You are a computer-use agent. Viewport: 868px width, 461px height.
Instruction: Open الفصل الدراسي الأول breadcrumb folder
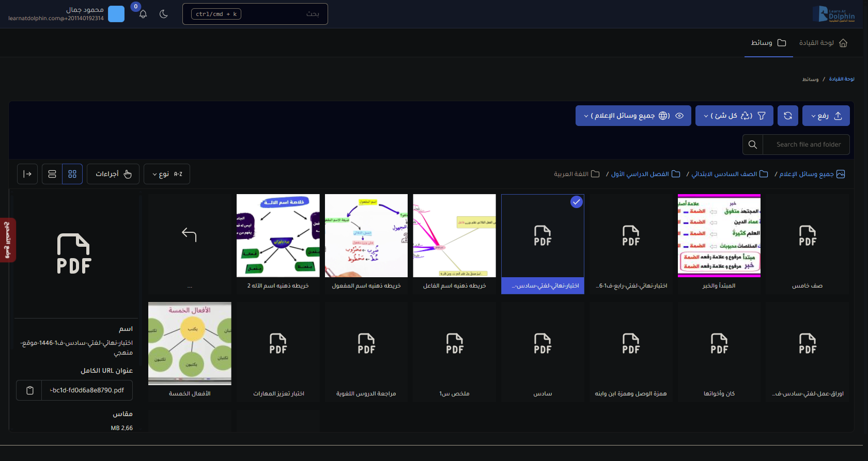pyautogui.click(x=645, y=174)
